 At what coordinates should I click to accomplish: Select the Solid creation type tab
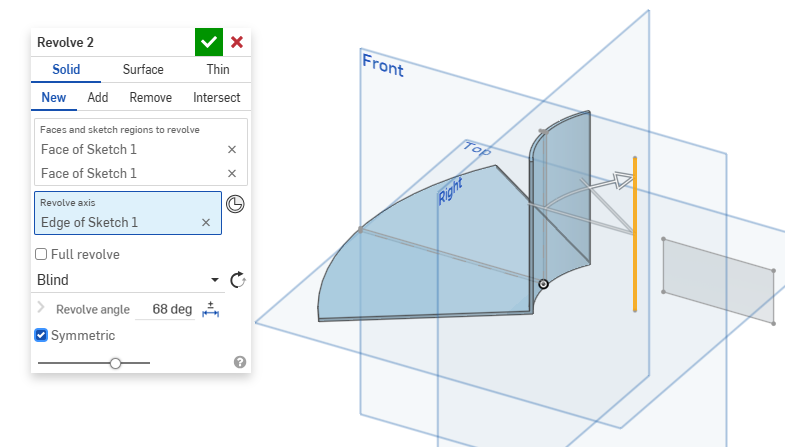67,70
